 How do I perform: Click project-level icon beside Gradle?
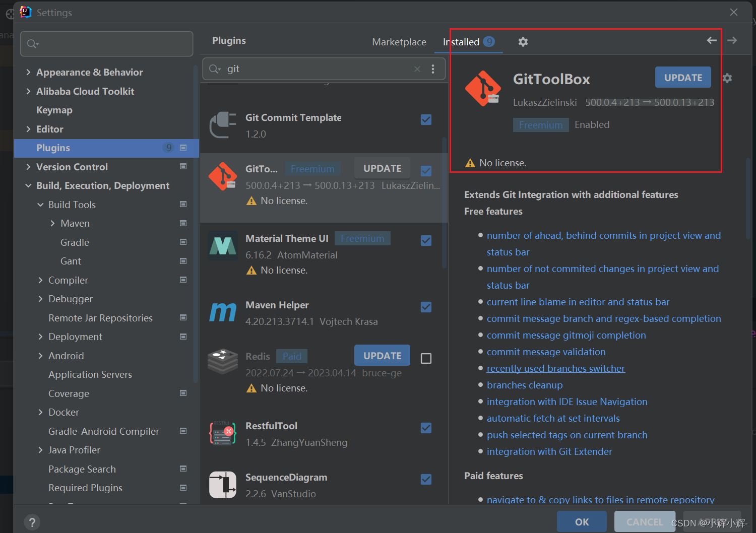tap(183, 242)
